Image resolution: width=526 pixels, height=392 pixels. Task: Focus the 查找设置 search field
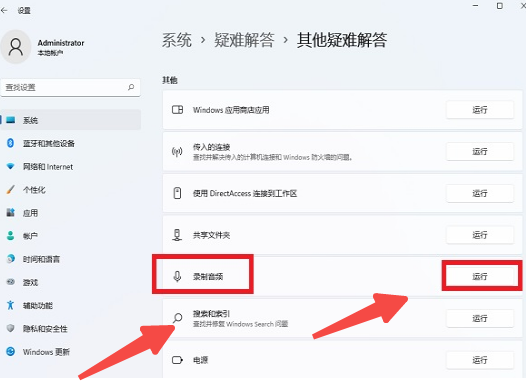70,88
